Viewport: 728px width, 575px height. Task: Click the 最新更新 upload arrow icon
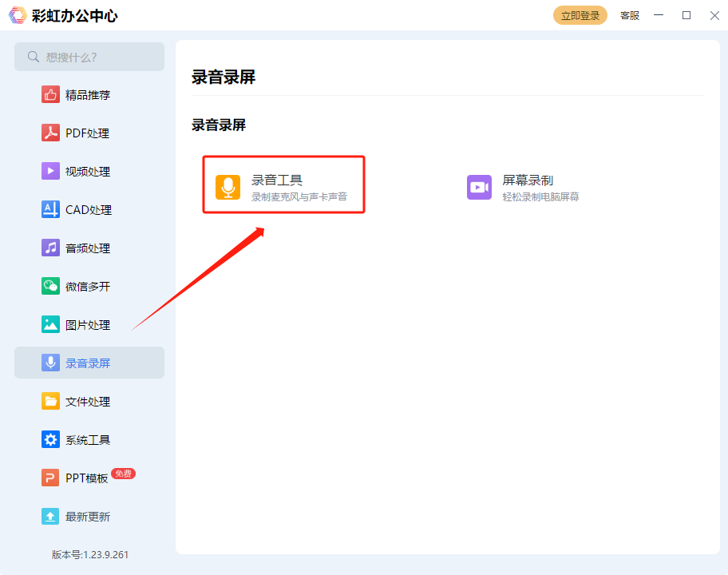point(50,516)
